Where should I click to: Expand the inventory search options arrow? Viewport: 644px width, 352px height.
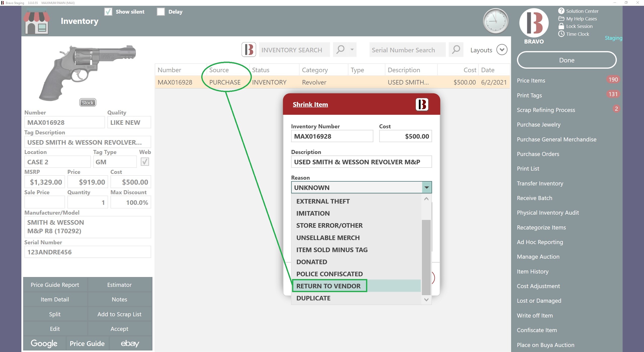[x=352, y=50]
